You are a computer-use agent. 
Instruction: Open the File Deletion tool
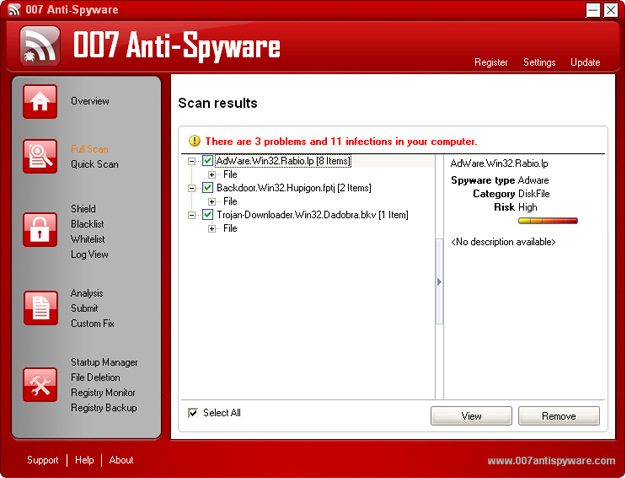96,377
